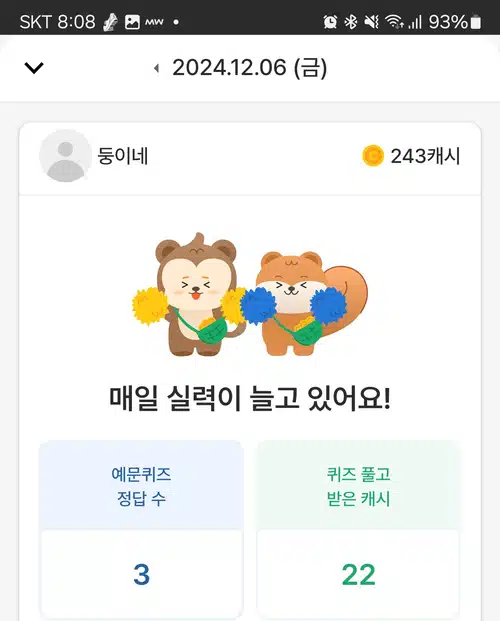
Task: Open the 둥이네 profile name
Action: click(123, 156)
